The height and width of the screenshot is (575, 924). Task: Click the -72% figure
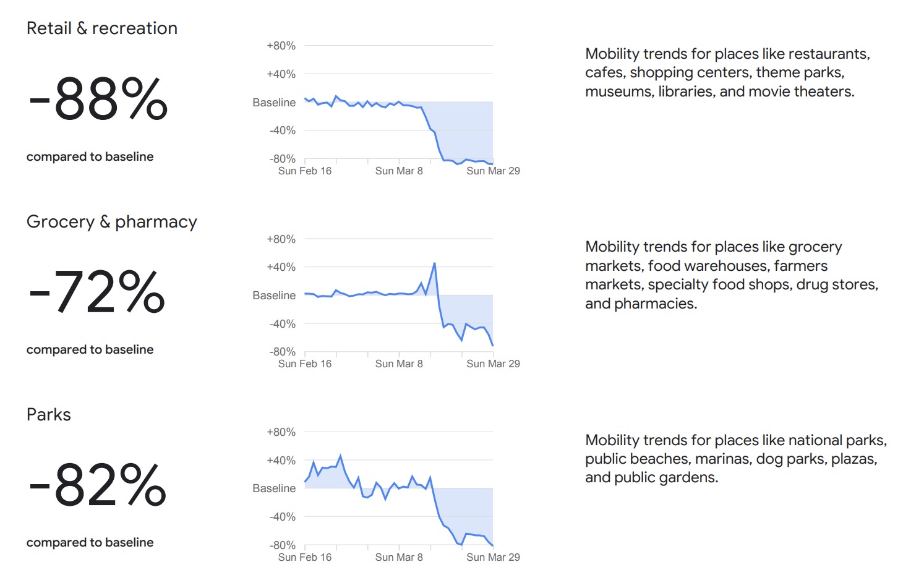point(97,292)
